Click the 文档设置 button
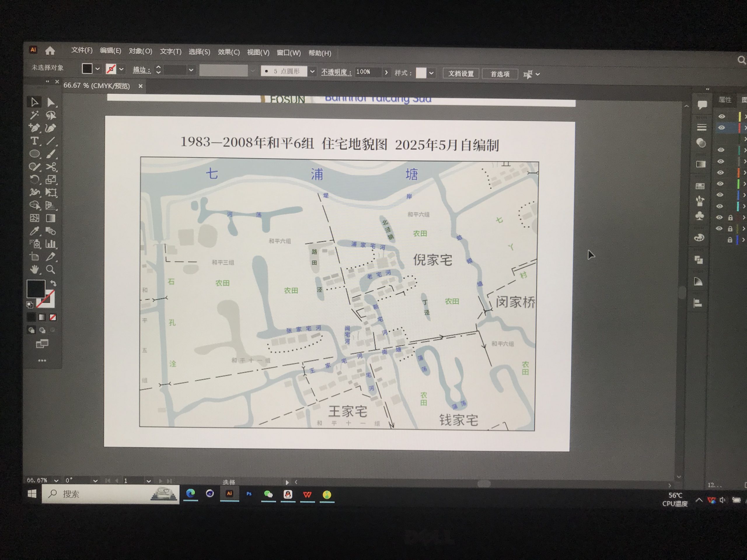 coord(461,73)
